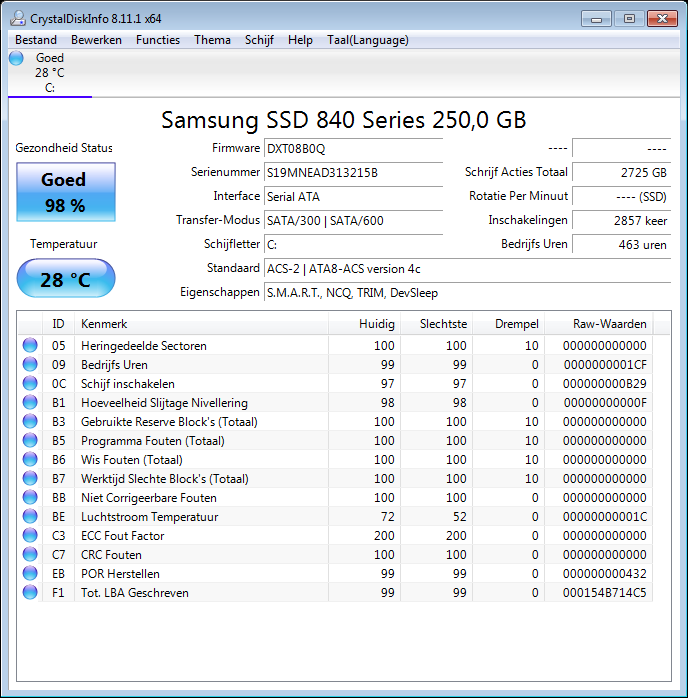Click status orb for B1 Hoeveelheid Slijtage Nivellering
Image resolution: width=688 pixels, height=698 pixels.
point(30,402)
